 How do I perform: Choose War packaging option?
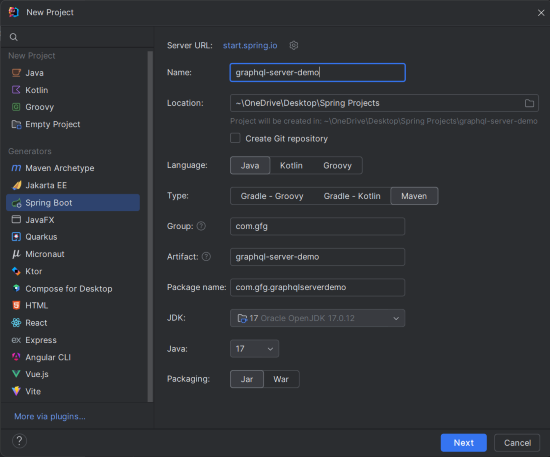coord(281,379)
